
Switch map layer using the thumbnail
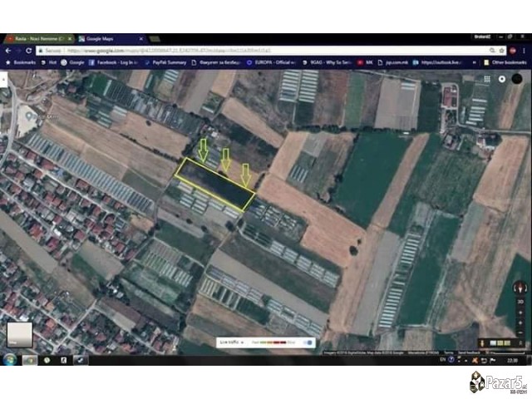tap(19, 334)
